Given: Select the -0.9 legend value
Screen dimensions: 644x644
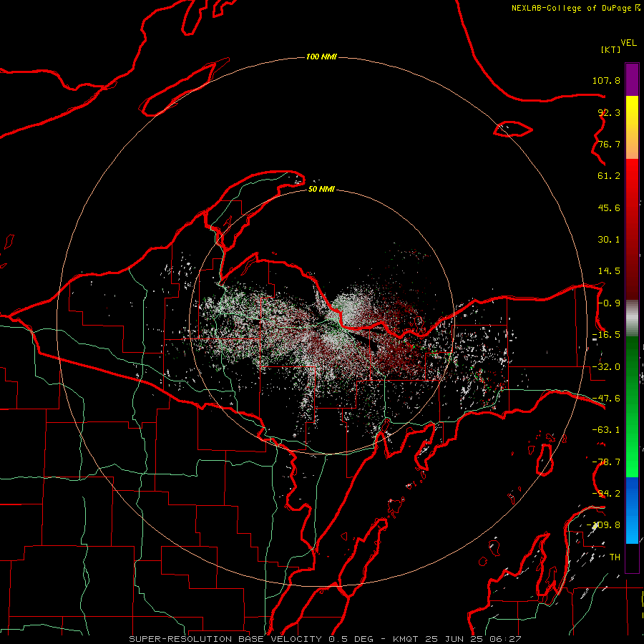Looking at the screenshot, I should coord(609,303).
